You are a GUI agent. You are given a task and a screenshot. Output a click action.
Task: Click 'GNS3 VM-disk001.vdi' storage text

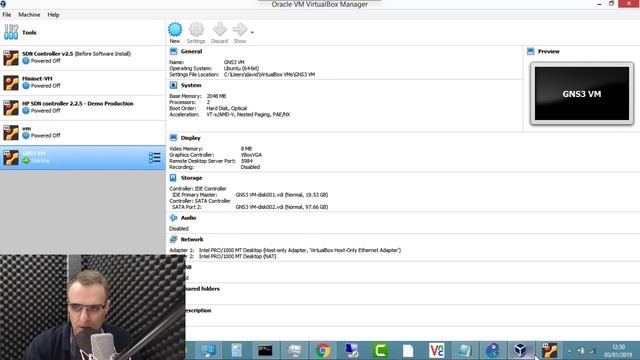[282, 195]
